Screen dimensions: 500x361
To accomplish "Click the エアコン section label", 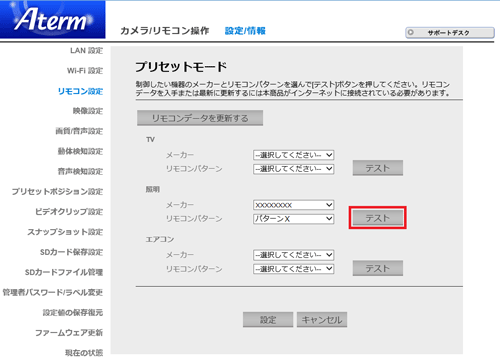I will pos(160,239).
